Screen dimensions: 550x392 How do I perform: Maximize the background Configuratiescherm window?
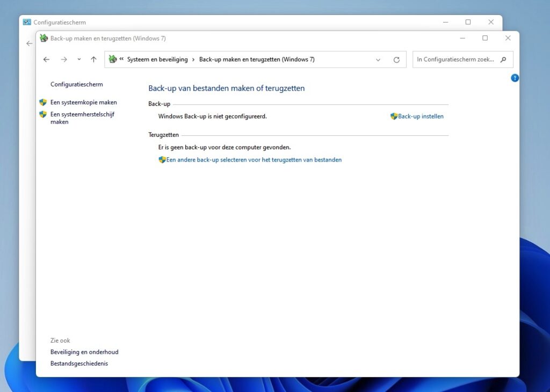click(468, 22)
